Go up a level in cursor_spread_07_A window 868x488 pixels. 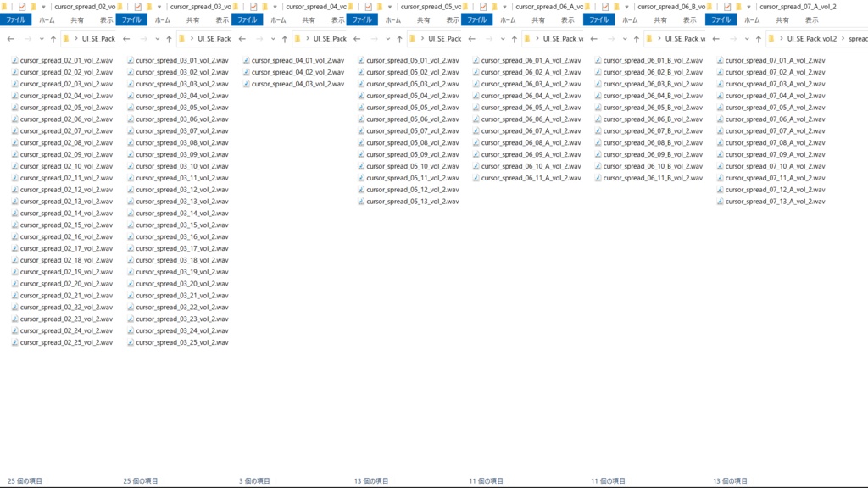tap(759, 39)
